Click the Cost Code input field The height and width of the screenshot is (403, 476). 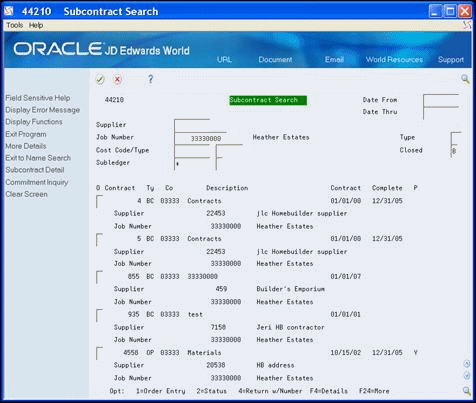point(192,151)
